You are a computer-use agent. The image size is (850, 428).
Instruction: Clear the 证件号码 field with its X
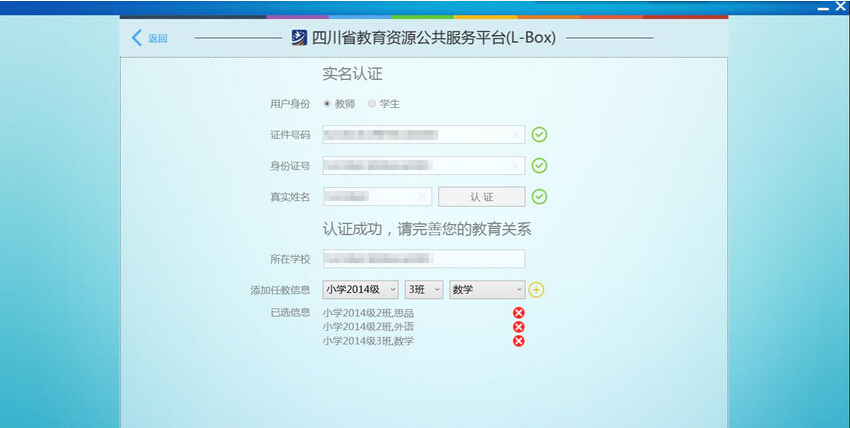tap(515, 134)
